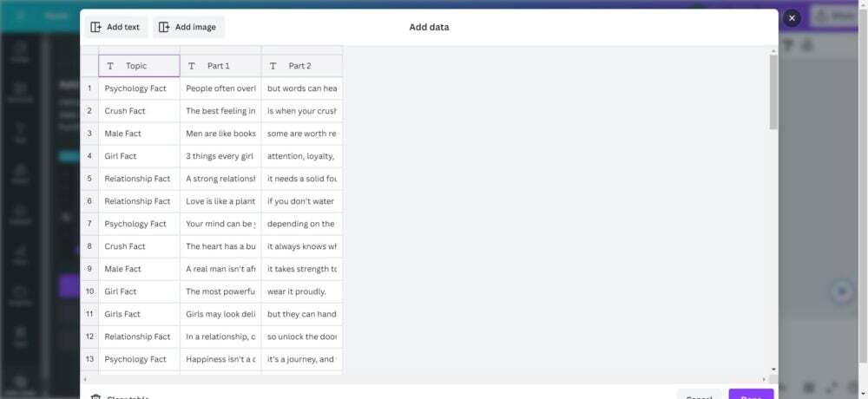Click the horizontal scroll right arrow
This screenshot has height=399, width=868.
click(764, 380)
